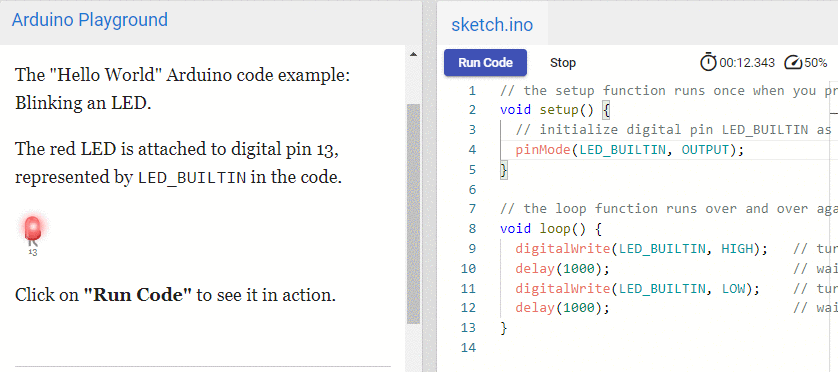The width and height of the screenshot is (838, 372).
Task: Click the closing brace on line 5
Action: pyautogui.click(x=503, y=170)
